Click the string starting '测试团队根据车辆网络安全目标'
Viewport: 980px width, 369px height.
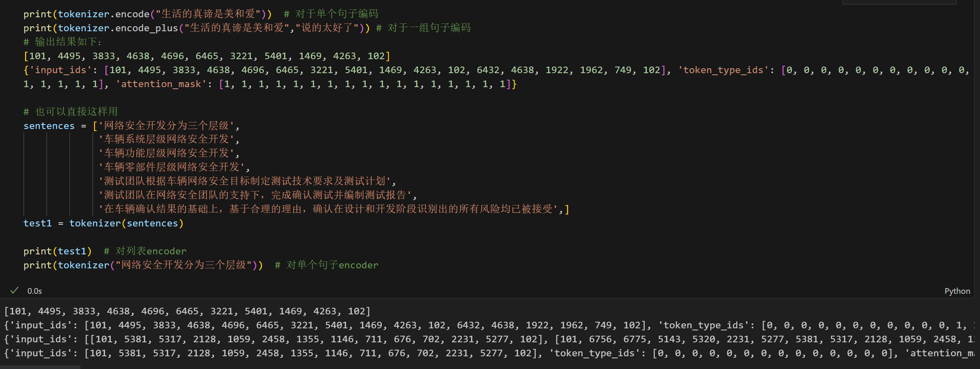(x=245, y=181)
